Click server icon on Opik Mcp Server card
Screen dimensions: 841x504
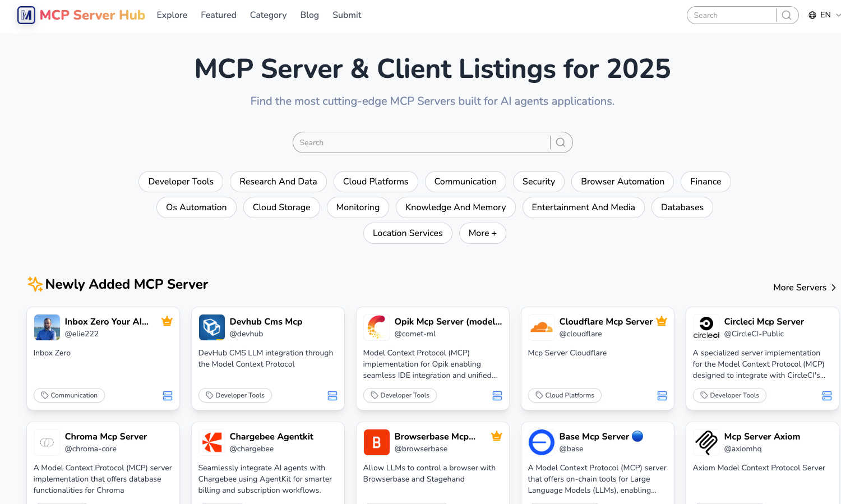coord(497,396)
